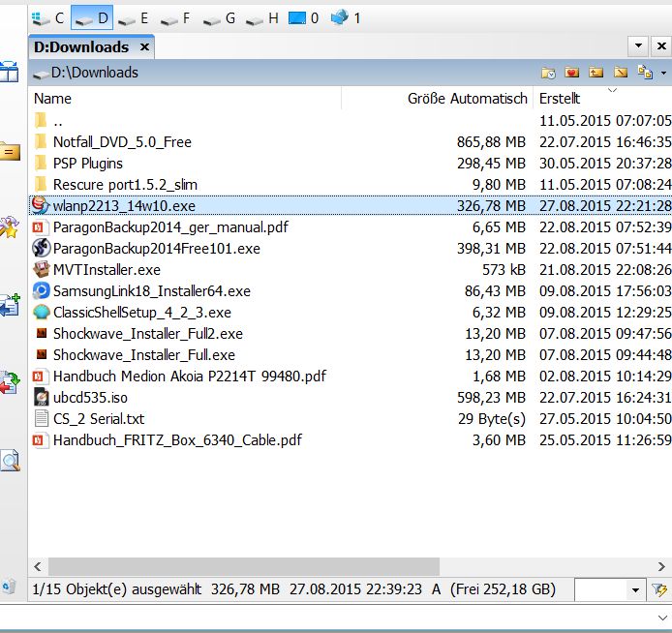Viewport: 672px width, 633px height.
Task: Sort files by the Name column
Action: [53, 98]
